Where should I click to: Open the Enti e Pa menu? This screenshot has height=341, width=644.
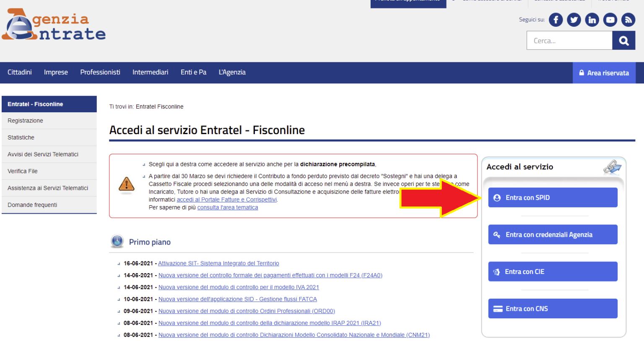click(x=193, y=72)
